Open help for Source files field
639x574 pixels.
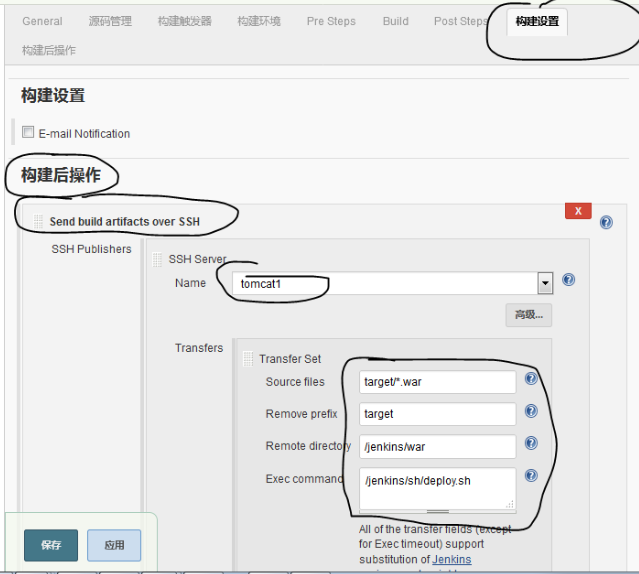[x=531, y=379]
